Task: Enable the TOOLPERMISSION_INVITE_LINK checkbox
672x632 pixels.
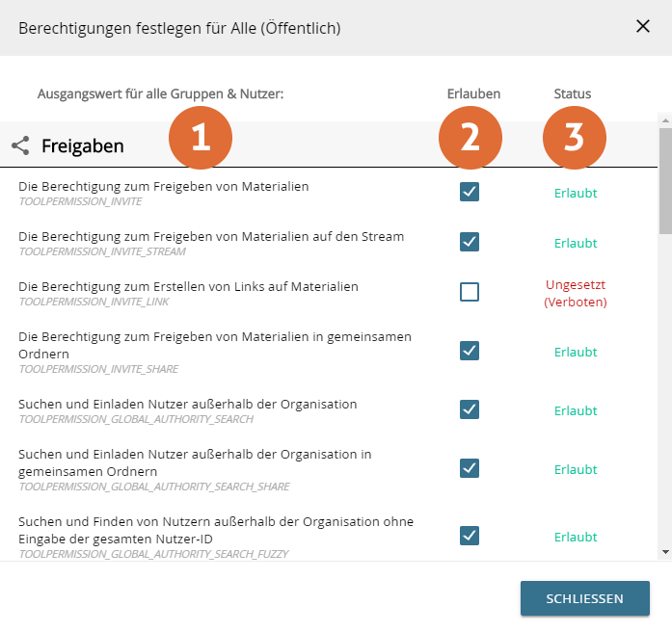Action: 470,292
